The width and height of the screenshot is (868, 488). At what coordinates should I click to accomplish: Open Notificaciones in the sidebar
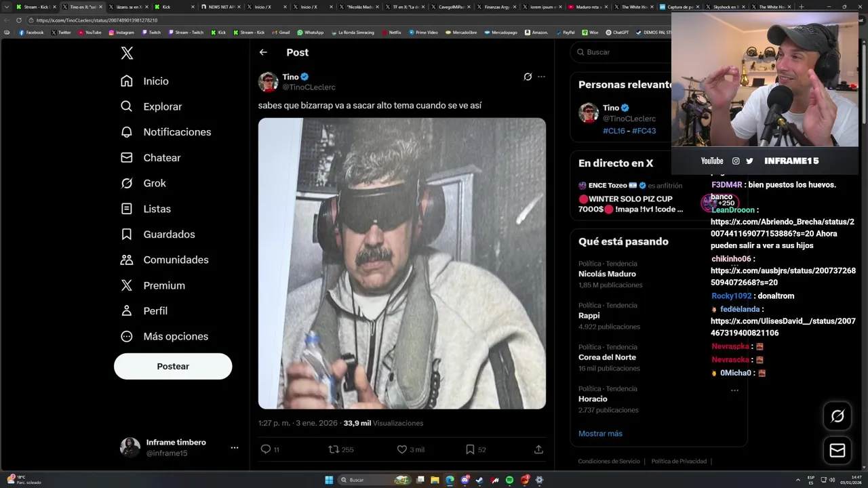(x=165, y=132)
